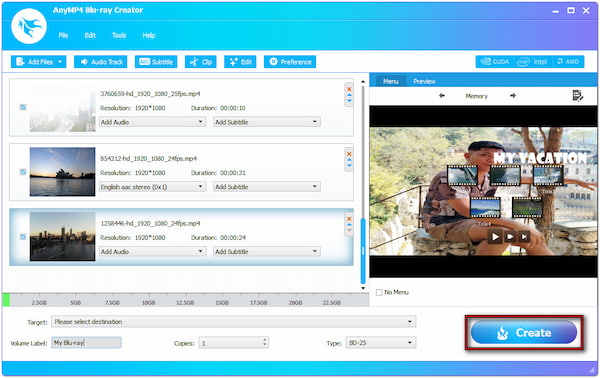Click the Audio Track toolbar button
The width and height of the screenshot is (600, 378).
[101, 62]
